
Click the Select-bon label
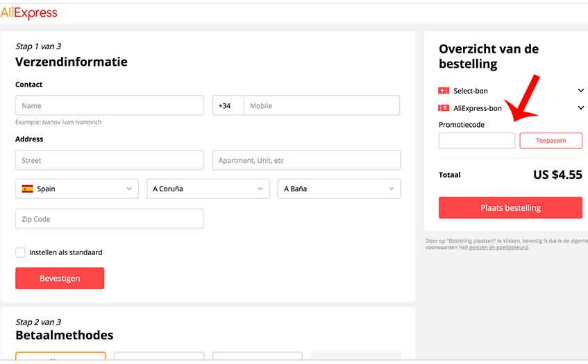coord(471,91)
